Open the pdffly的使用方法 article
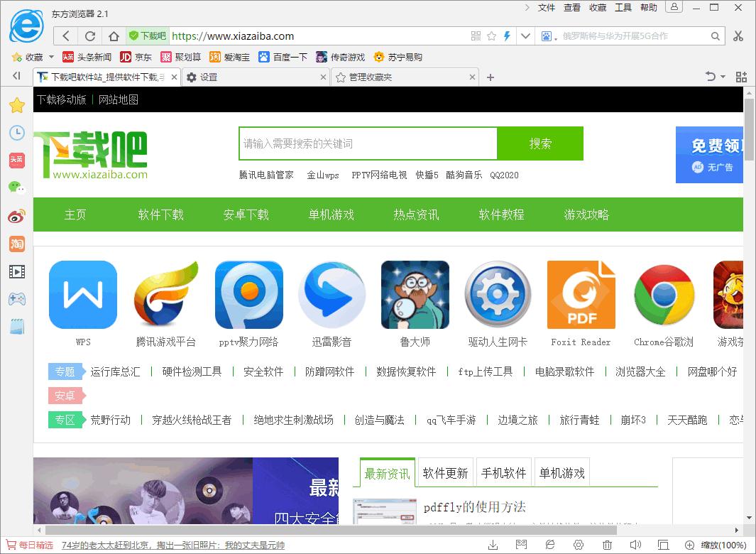The image size is (756, 554). (x=474, y=507)
